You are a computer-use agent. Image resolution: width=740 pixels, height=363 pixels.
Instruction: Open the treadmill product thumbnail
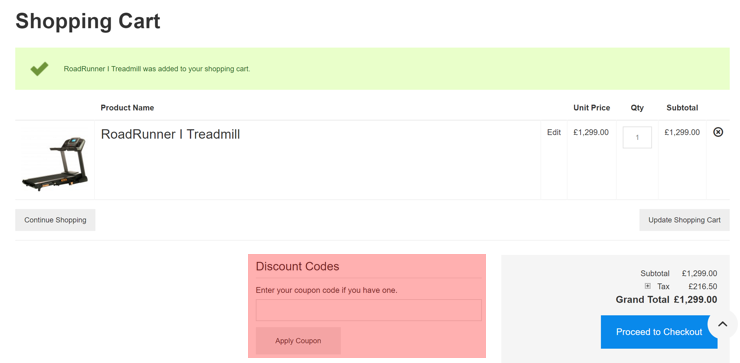(x=55, y=163)
